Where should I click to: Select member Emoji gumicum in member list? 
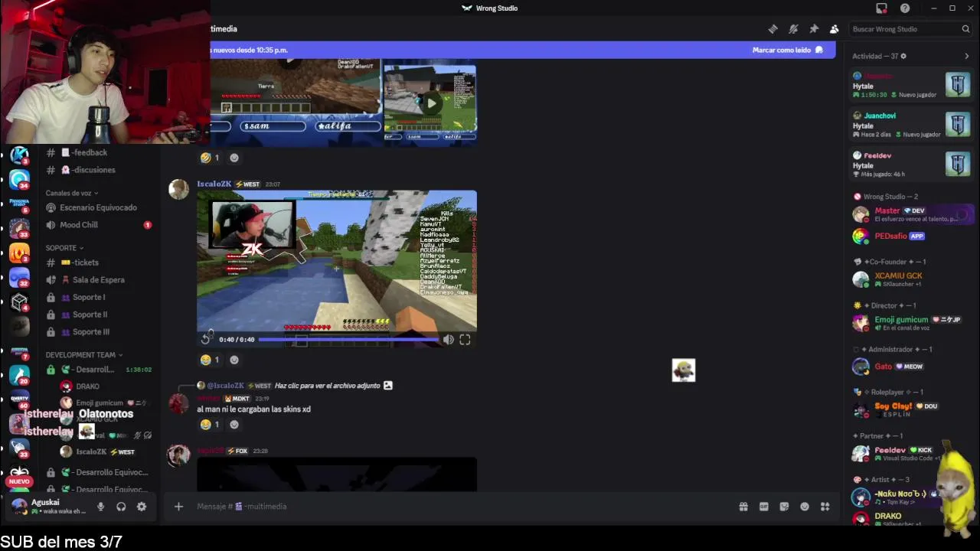coord(911,323)
